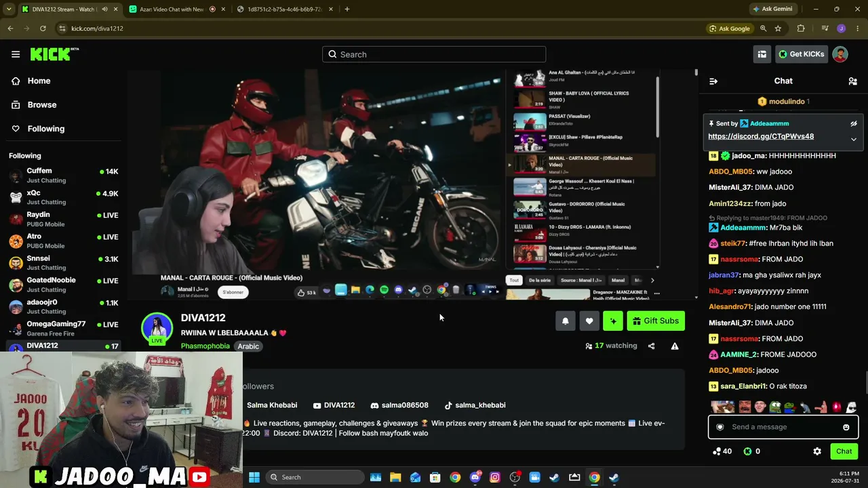The width and height of the screenshot is (868, 488).
Task: Click the Phasmophobia category link
Action: [205, 346]
